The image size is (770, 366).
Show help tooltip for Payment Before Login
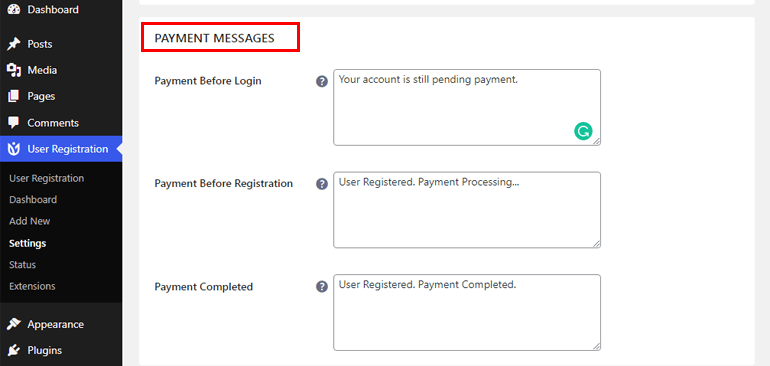(x=322, y=82)
